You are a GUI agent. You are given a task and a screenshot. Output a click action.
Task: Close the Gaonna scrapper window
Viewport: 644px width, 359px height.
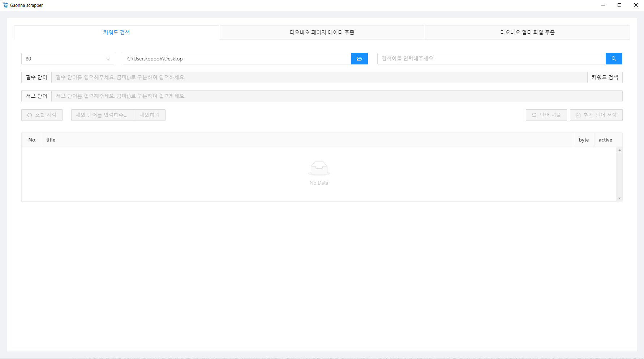click(636, 5)
